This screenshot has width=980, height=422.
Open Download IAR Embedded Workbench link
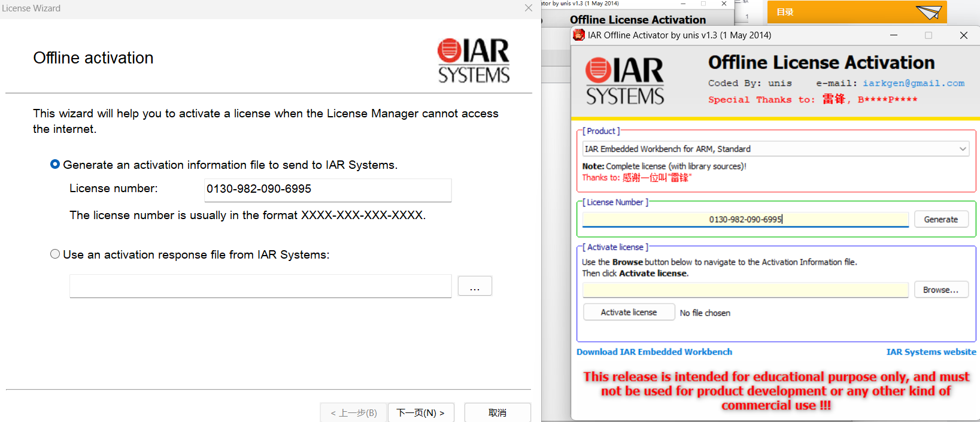(654, 352)
